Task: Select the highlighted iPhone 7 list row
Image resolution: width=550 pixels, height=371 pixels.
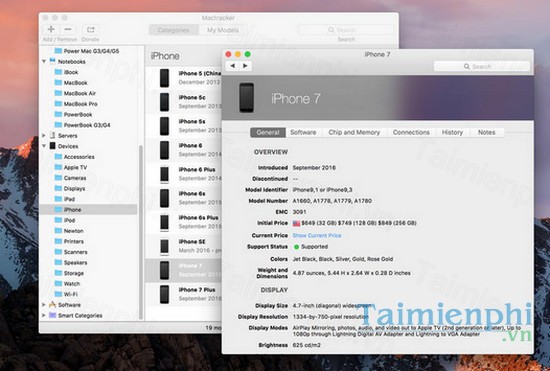Action: pos(184,270)
